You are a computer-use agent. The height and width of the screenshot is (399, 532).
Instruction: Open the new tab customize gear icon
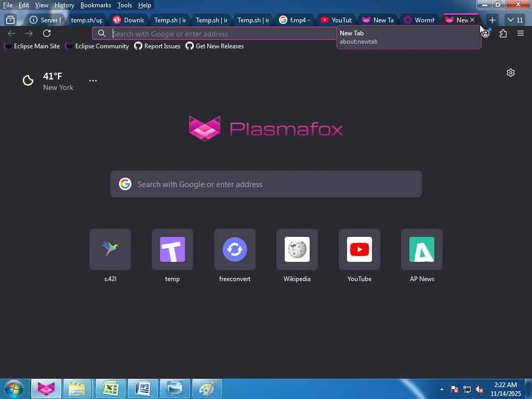click(x=510, y=73)
